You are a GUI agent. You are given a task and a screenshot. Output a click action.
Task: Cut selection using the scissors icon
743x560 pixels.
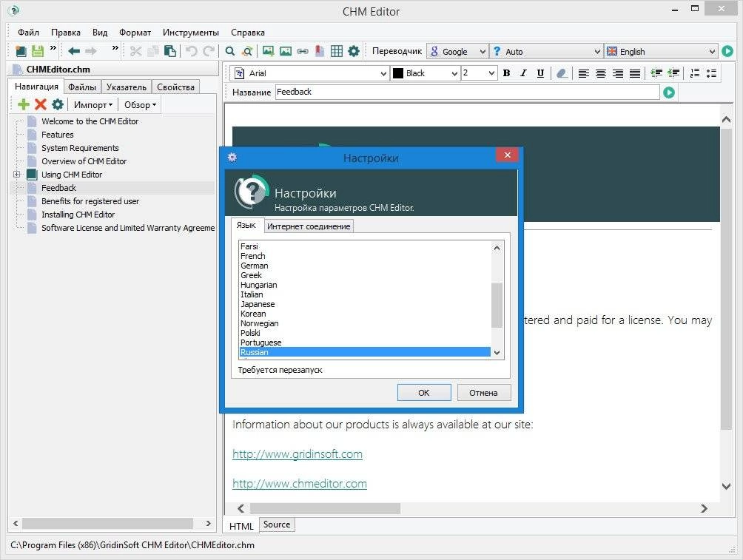136,51
